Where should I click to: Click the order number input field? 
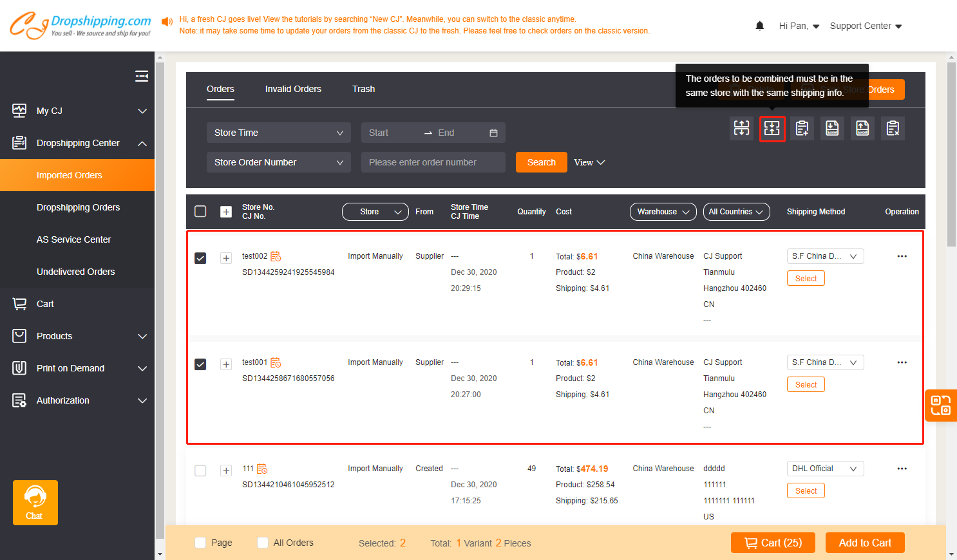pos(433,162)
